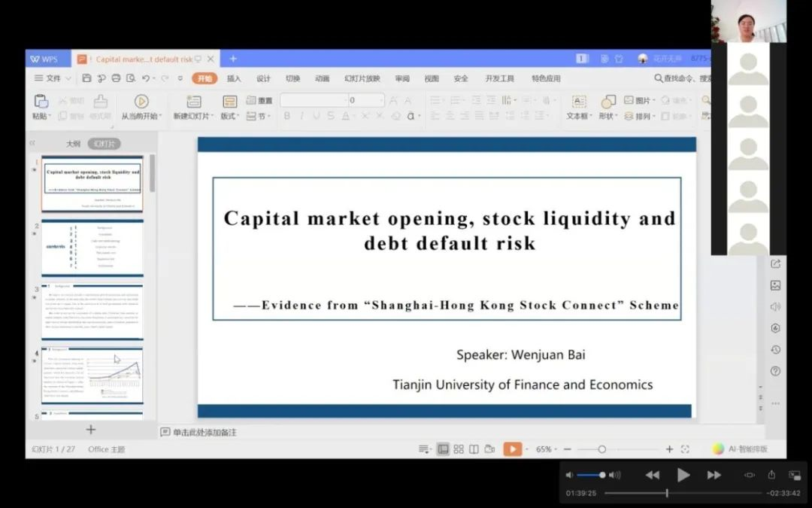Click the Undo arrow icon
The height and width of the screenshot is (508, 812).
pos(146,78)
